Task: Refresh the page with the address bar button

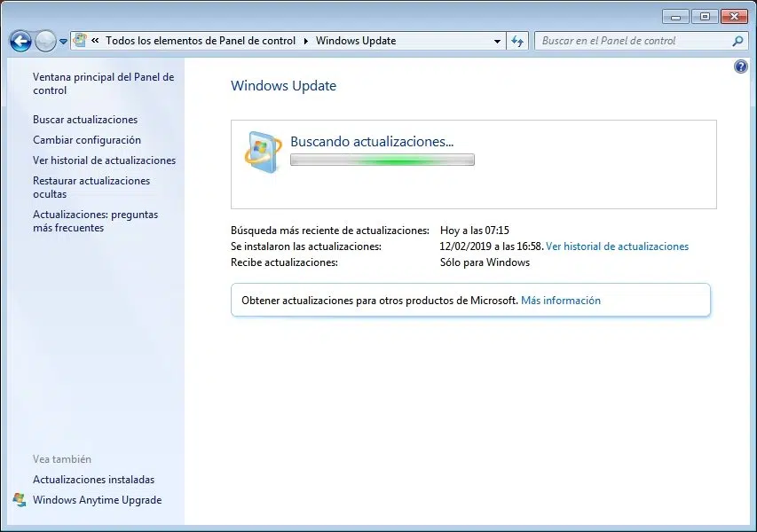Action: coord(517,41)
